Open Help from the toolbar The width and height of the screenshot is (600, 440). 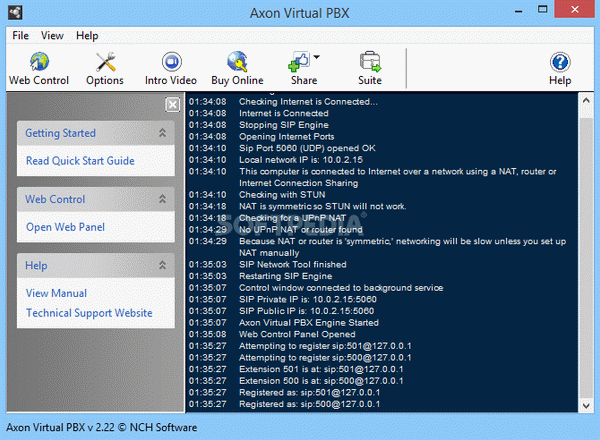coord(560,68)
